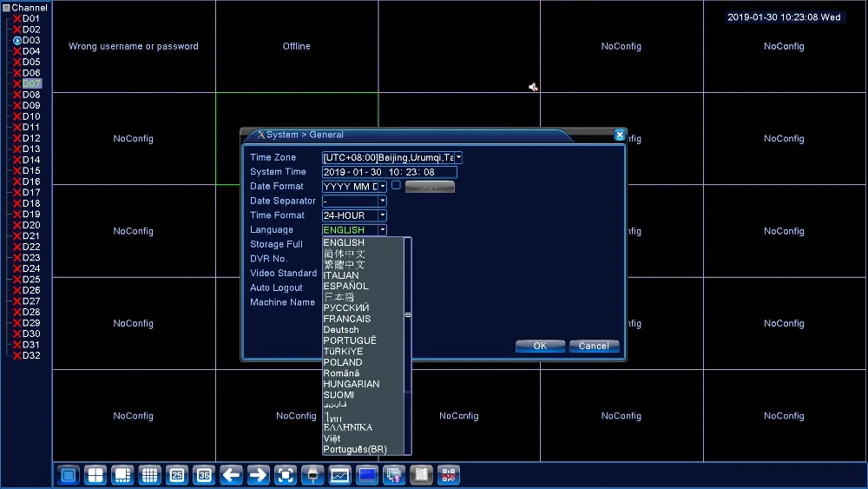Click the language list scrollbar handle
This screenshot has height=489, width=868.
coord(408,314)
